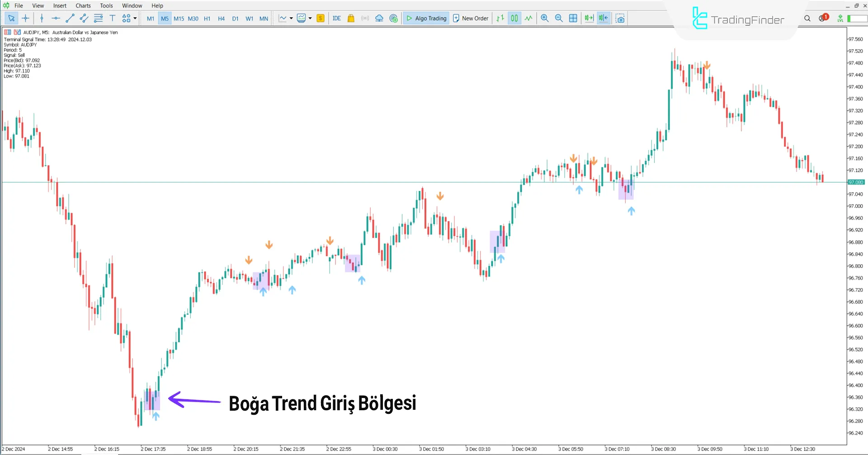Screen dimensions: 868x455
Task: Open MetaEditor via the IDE icon
Action: [336, 18]
